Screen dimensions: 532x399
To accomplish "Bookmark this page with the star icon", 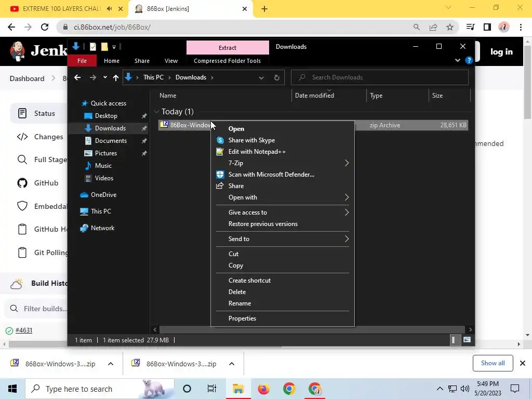I will [450, 27].
